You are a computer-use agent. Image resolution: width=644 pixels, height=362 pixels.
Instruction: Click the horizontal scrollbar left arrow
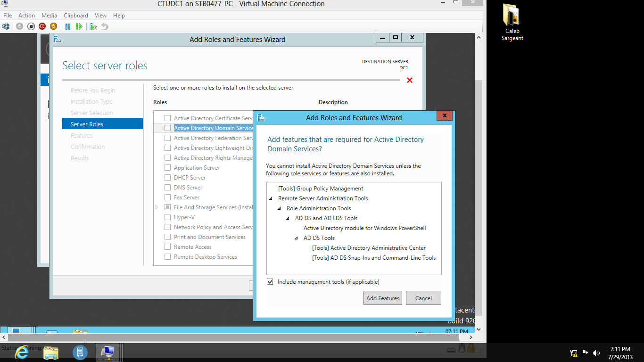click(x=4, y=337)
